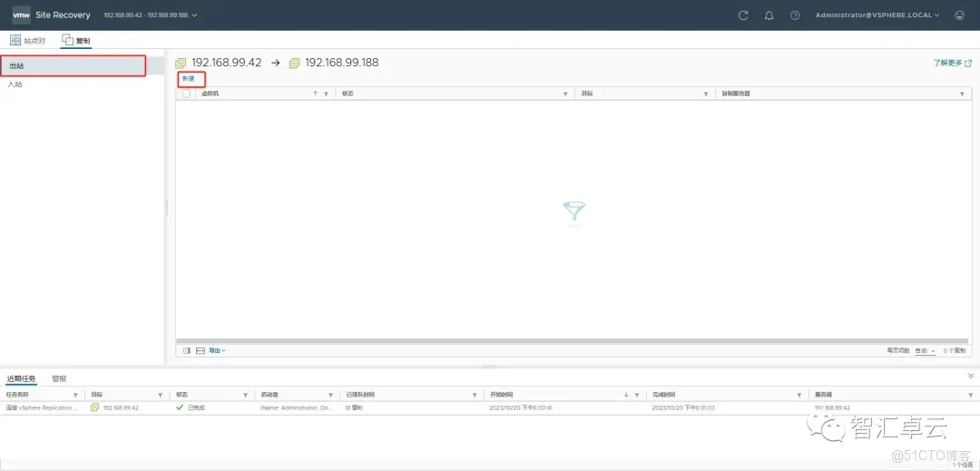Click the task target 192.168.99.42 cell
The width and height of the screenshot is (980, 471).
tap(122, 407)
